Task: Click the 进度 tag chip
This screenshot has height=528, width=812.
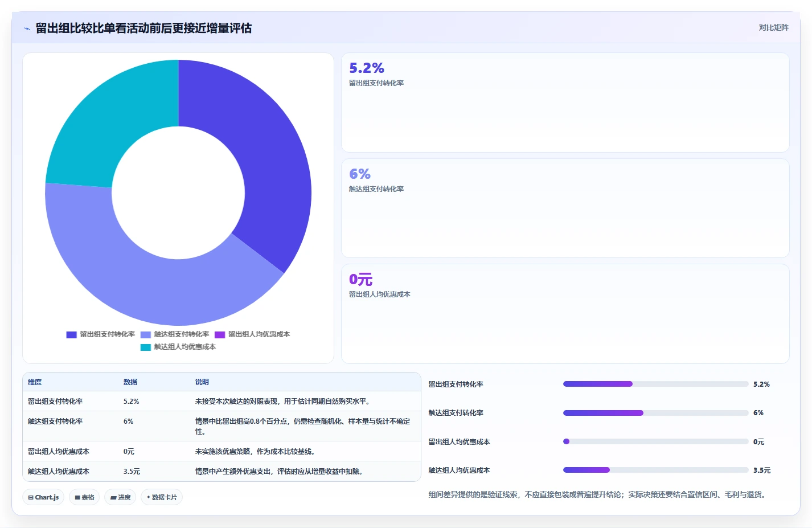Action: point(120,497)
